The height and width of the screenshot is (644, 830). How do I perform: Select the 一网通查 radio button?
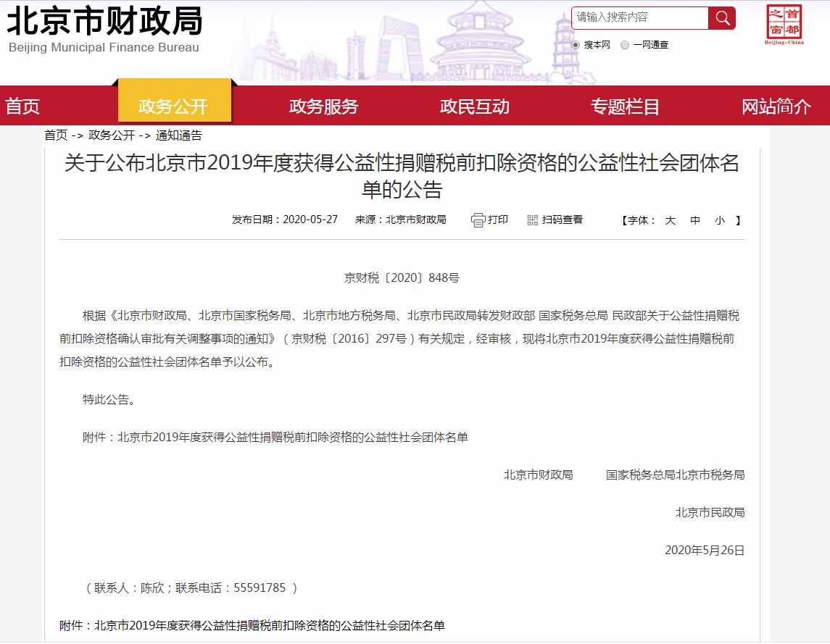[625, 45]
